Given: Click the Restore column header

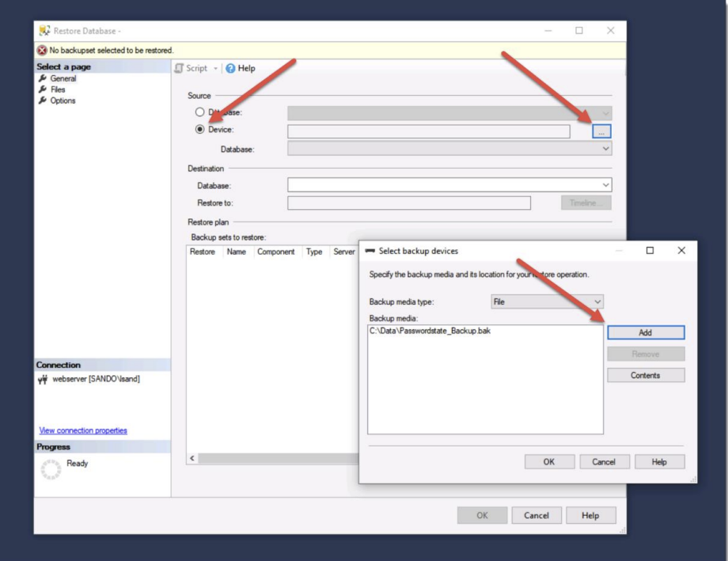Looking at the screenshot, I should 203,252.
